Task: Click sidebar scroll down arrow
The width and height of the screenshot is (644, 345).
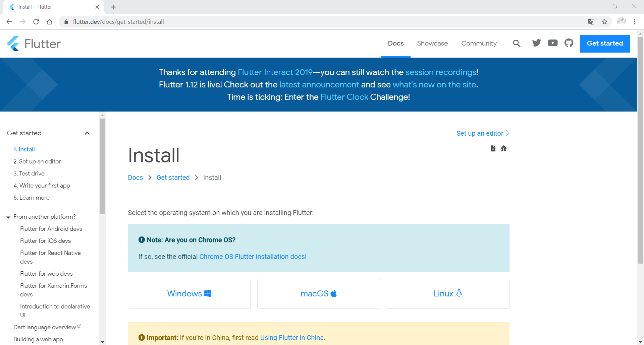Action: (102, 342)
